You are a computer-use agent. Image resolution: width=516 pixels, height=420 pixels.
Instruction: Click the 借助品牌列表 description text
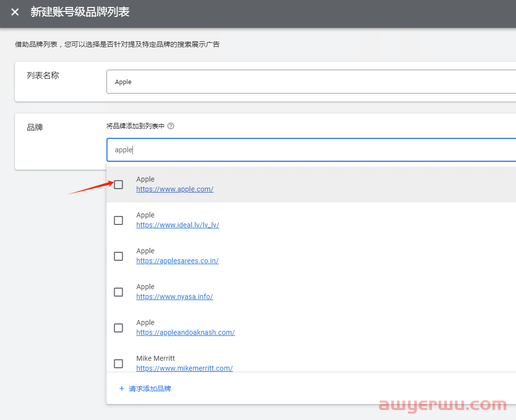pyautogui.click(x=117, y=44)
